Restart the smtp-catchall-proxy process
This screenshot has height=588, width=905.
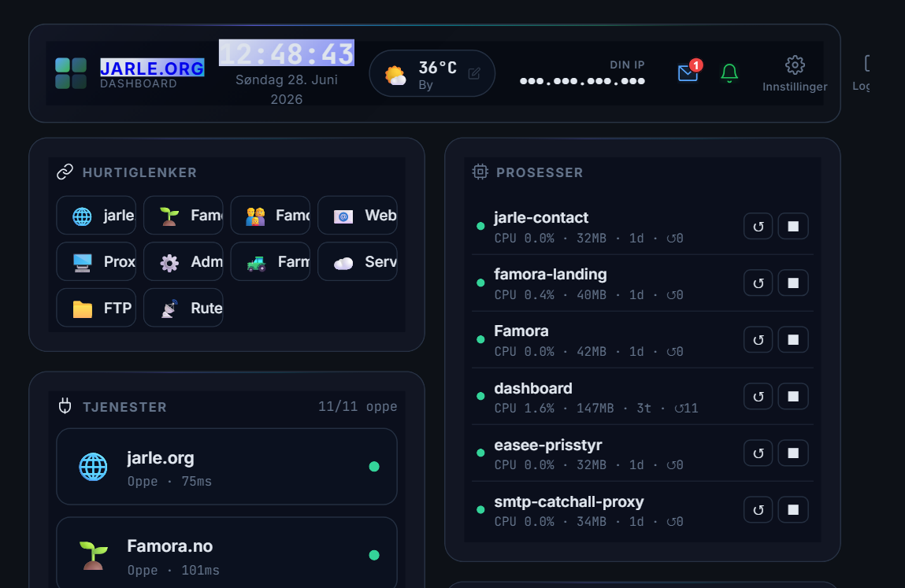(x=758, y=509)
